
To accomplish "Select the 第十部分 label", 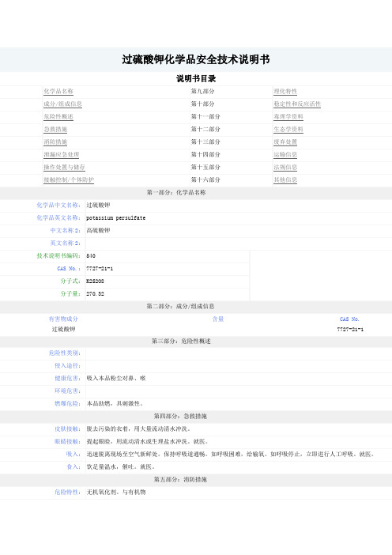I will point(203,104).
